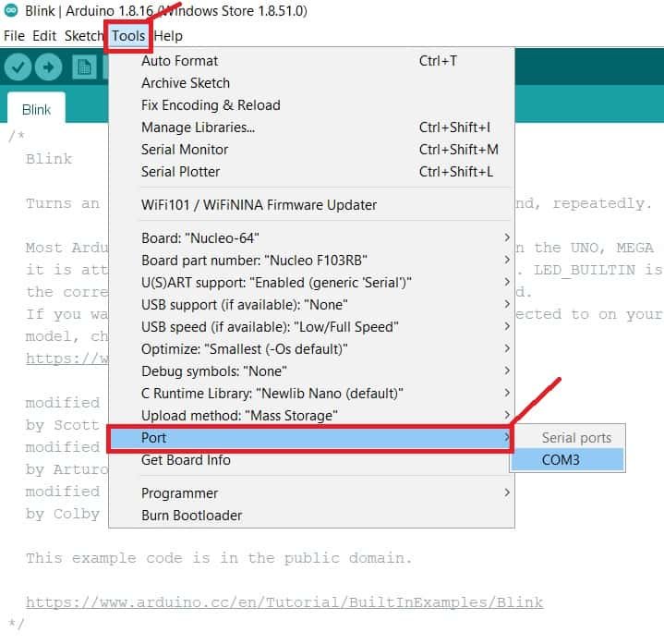Click the New sketch document icon

point(84,67)
